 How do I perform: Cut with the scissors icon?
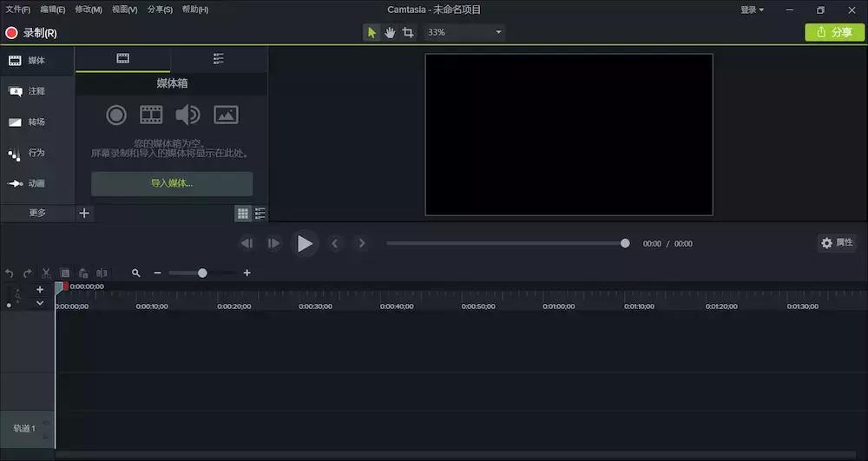46,273
